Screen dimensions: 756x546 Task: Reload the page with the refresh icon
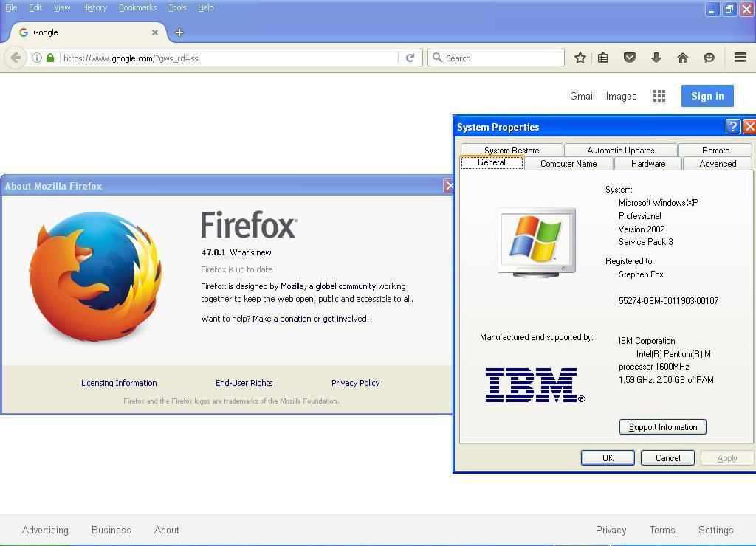[410, 58]
